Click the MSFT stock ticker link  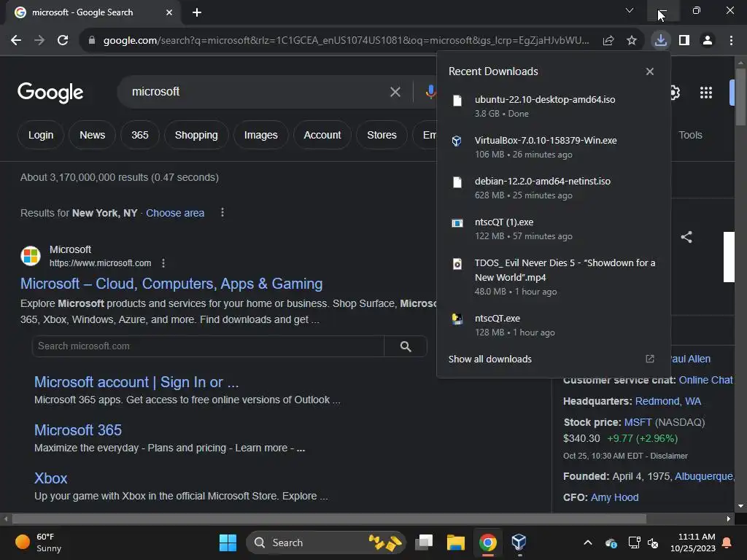[638, 422]
